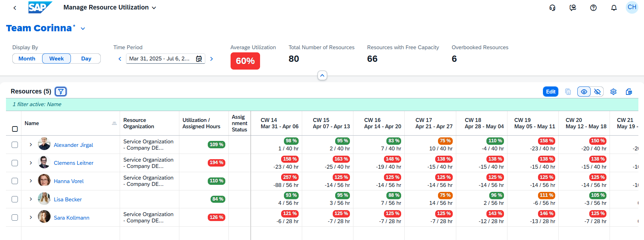The height and width of the screenshot is (240, 644).
Task: Open Hanna Vorel's resource link
Action: point(69,181)
